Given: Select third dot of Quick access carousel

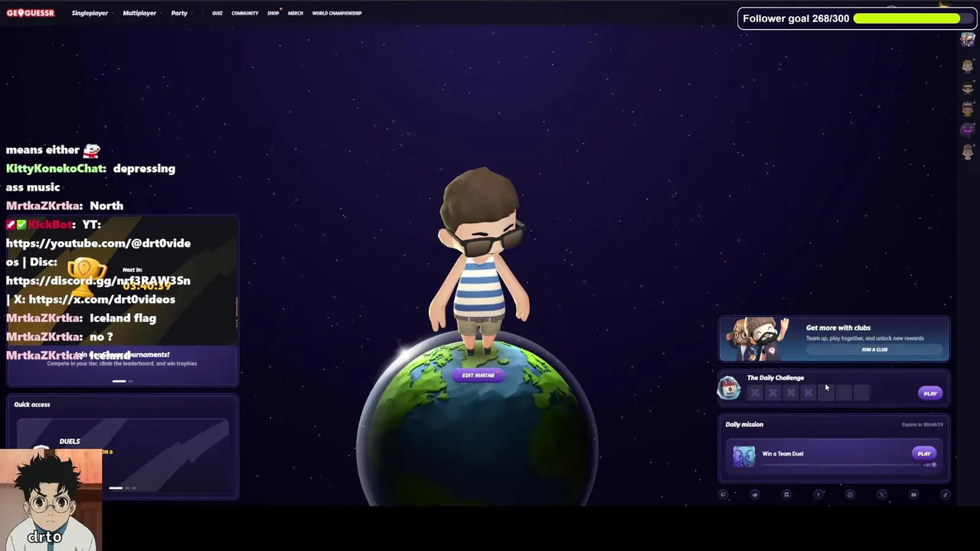Looking at the screenshot, I should [x=135, y=488].
